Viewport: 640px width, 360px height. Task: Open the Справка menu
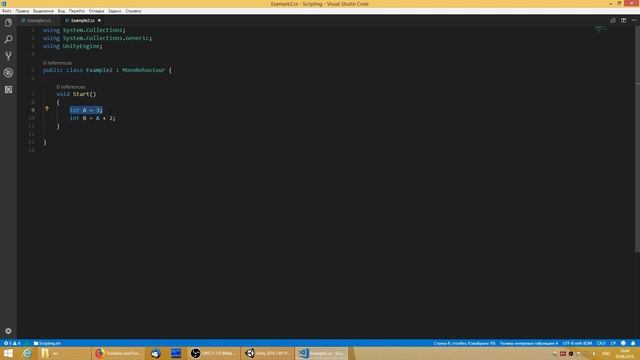pos(133,11)
